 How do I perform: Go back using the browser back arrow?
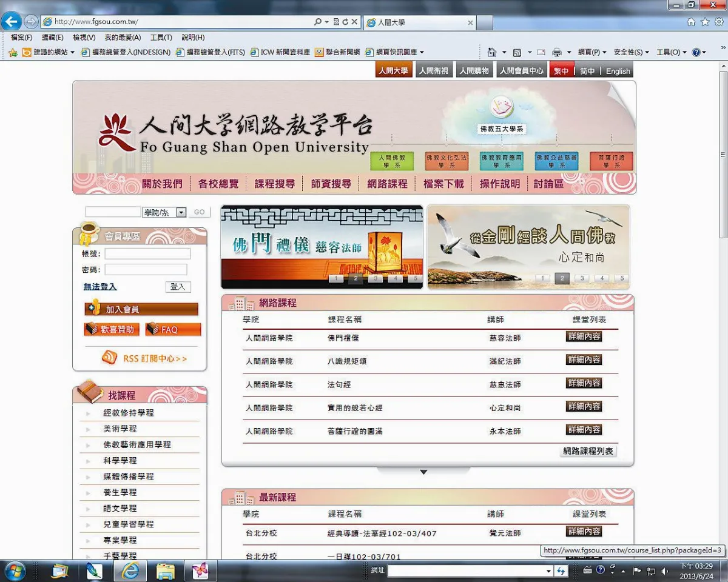point(12,22)
